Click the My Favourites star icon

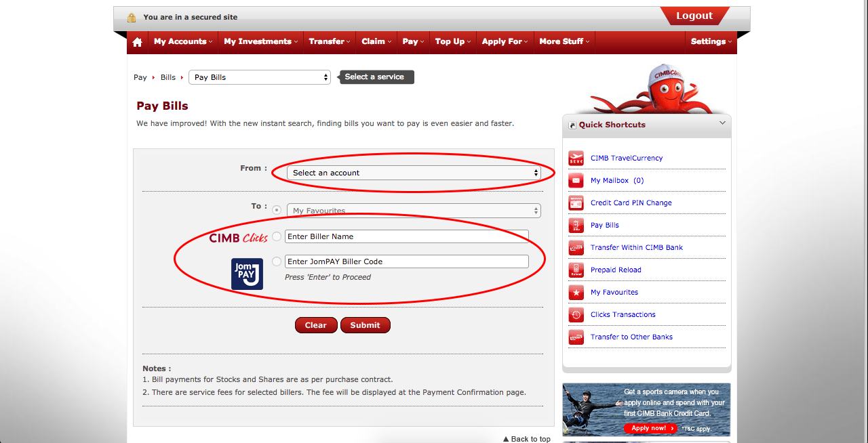pyautogui.click(x=576, y=292)
